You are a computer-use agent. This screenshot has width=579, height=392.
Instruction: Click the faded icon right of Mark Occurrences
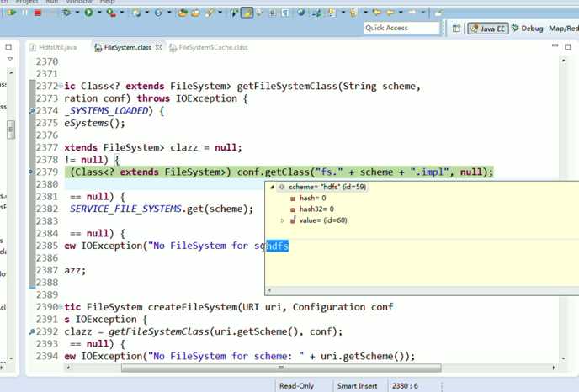pyautogui.click(x=259, y=13)
